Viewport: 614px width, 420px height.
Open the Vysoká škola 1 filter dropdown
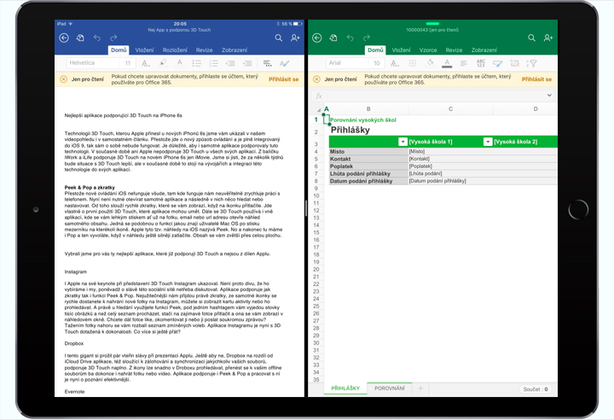[403, 142]
